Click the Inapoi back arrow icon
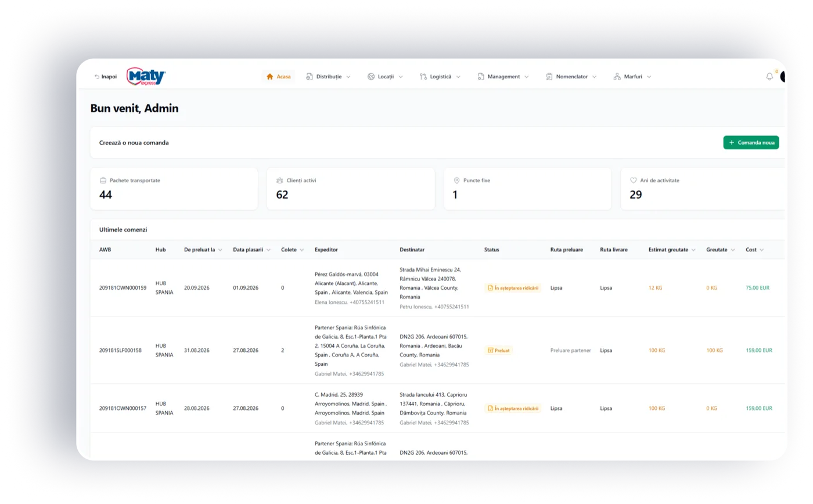 point(97,77)
